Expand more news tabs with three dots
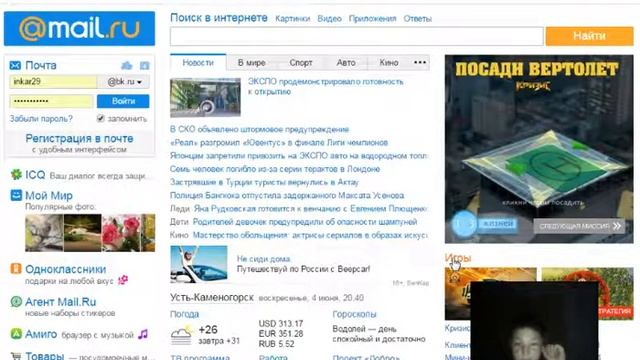The height and width of the screenshot is (360, 640). click(420, 62)
